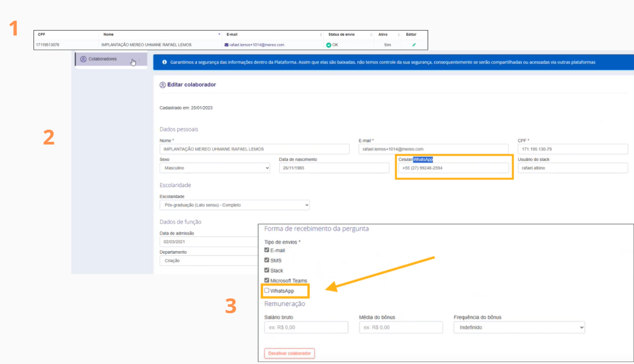This screenshot has height=364, width=634.
Task: Click the Colaboradores sidebar user icon
Action: point(83,59)
